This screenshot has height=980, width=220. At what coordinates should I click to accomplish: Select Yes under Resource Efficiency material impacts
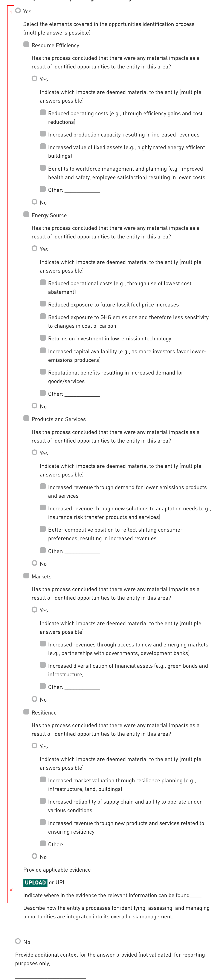coord(35,79)
